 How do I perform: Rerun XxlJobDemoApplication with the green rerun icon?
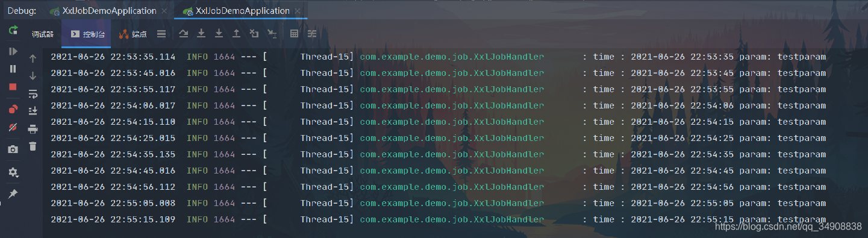tap(13, 30)
